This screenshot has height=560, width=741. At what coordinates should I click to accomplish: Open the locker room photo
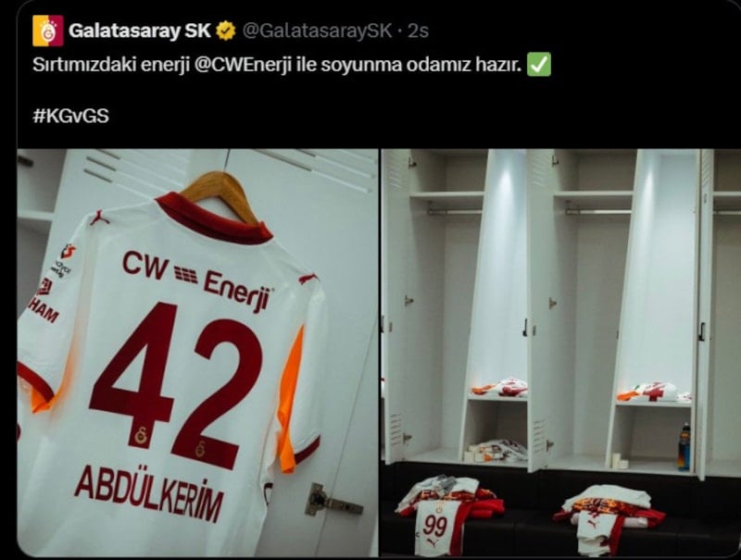560,353
